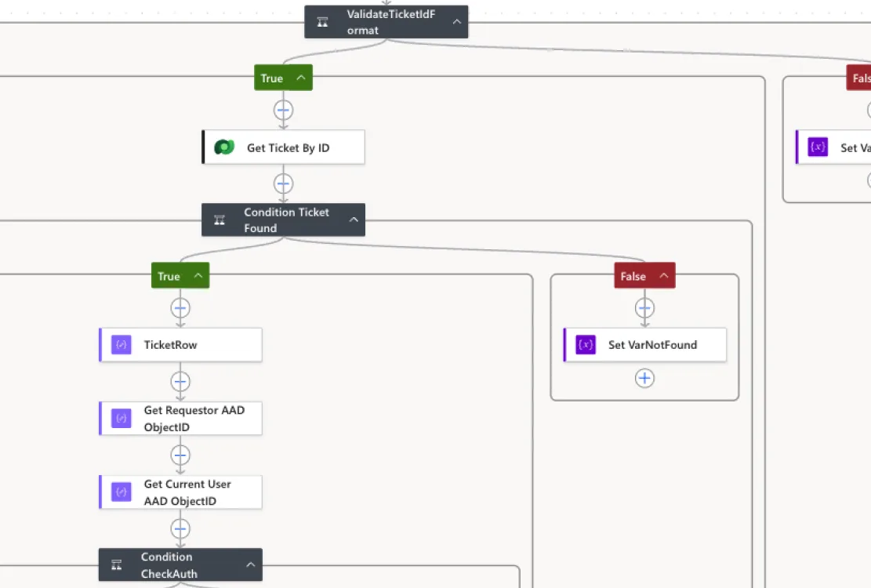Open the TicketRow compose action
871x588 pixels.
[x=180, y=345]
